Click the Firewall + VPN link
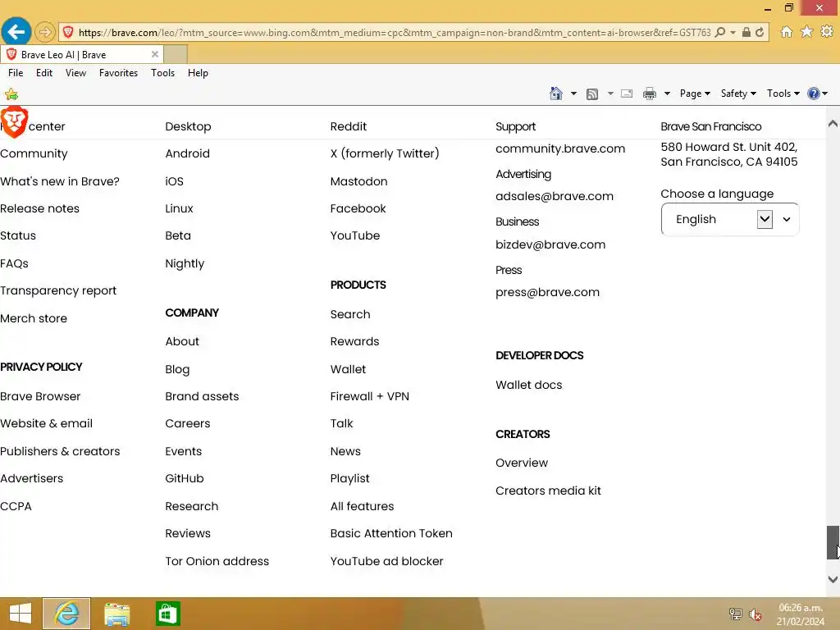The image size is (840, 630). [x=370, y=396]
